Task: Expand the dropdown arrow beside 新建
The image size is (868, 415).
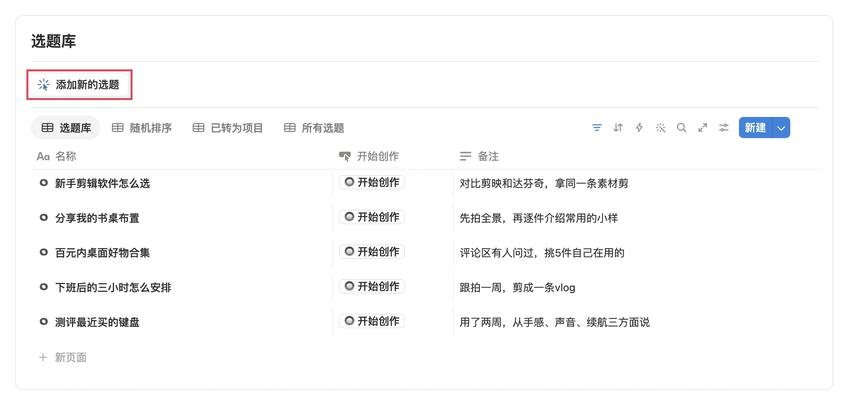Action: 781,128
